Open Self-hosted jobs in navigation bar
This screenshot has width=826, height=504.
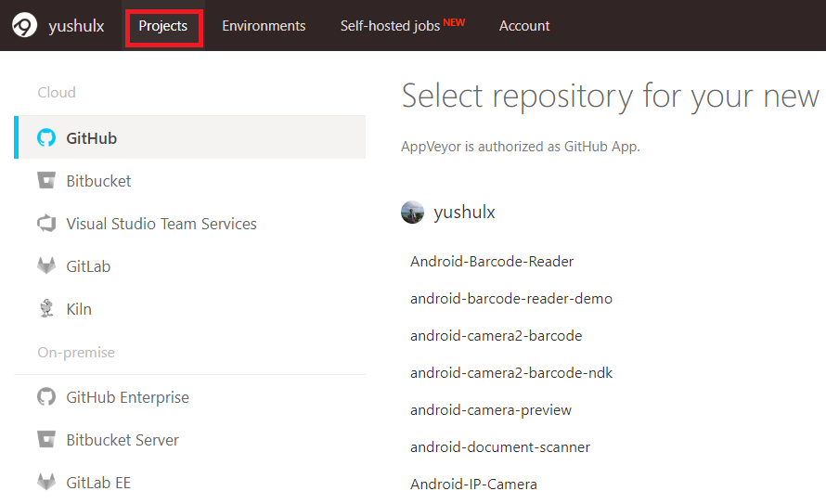[391, 26]
